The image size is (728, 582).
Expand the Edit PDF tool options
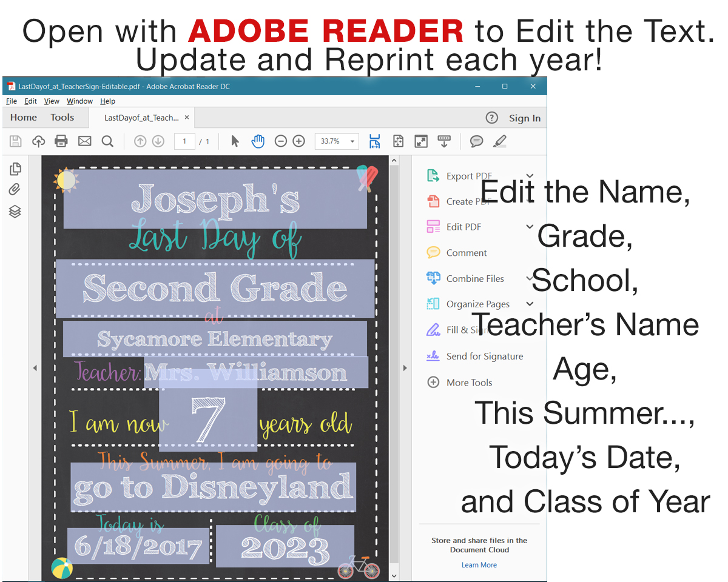tap(530, 227)
